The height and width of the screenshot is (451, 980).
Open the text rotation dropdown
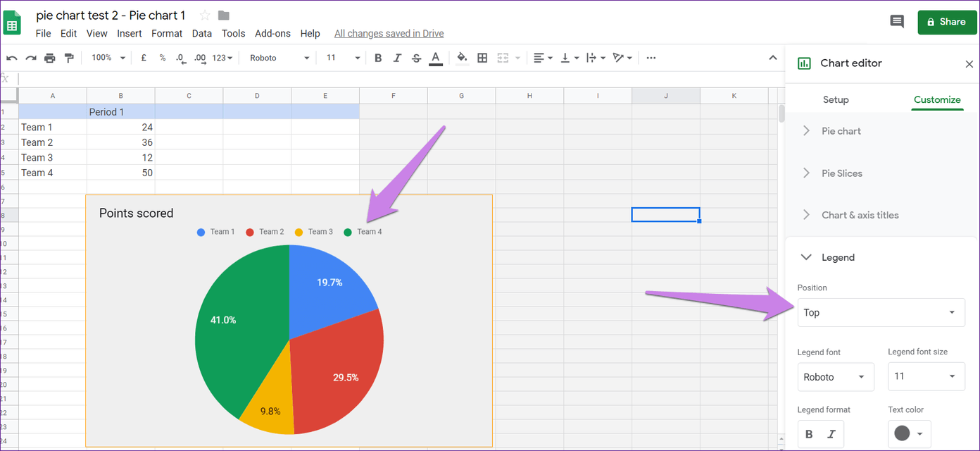(x=622, y=58)
